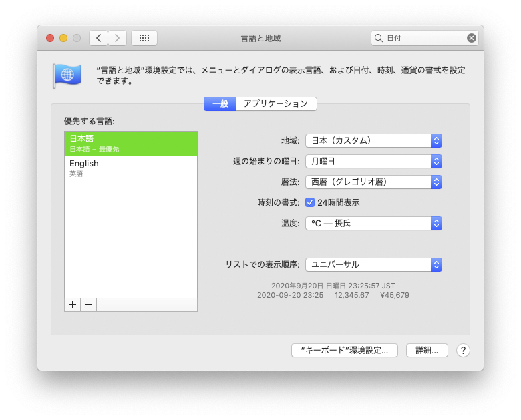Clear the search field with the x icon

coord(471,38)
